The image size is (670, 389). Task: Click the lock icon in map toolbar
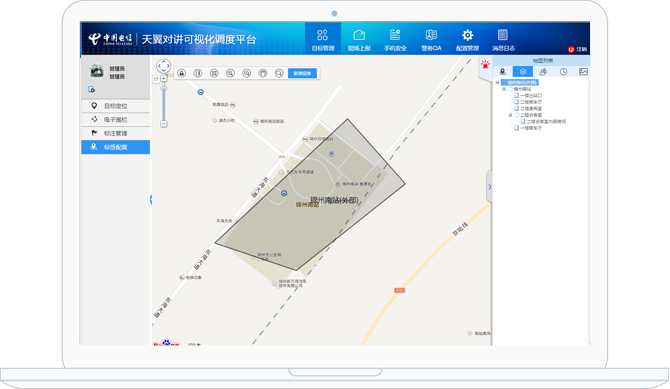click(x=182, y=74)
